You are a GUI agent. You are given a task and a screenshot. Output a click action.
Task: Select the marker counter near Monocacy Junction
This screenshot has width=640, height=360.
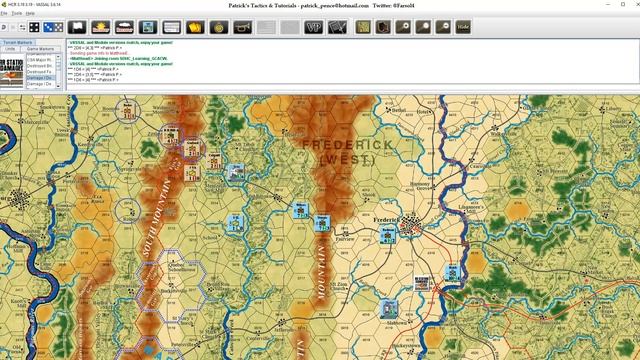(422, 283)
